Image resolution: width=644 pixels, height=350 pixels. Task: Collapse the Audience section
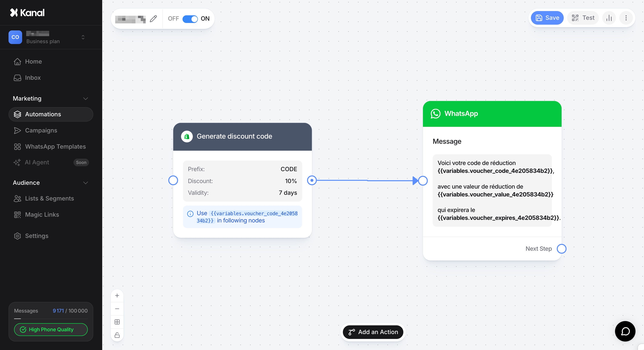[x=85, y=183]
